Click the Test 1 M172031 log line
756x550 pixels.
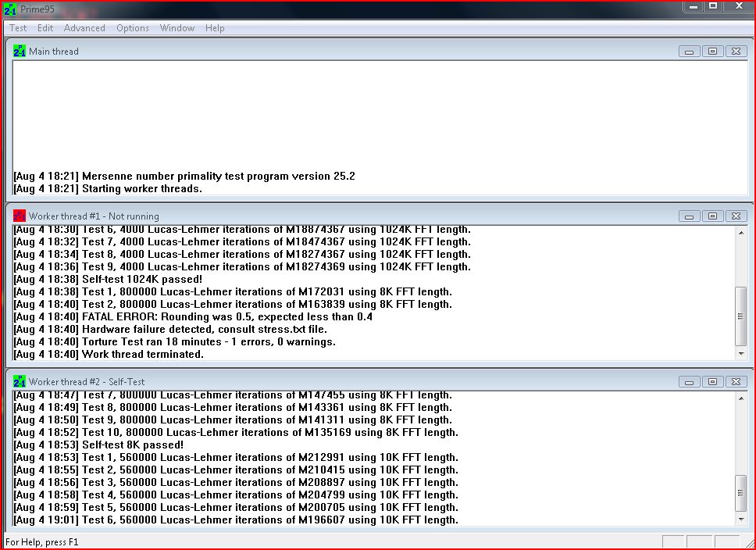(x=233, y=292)
